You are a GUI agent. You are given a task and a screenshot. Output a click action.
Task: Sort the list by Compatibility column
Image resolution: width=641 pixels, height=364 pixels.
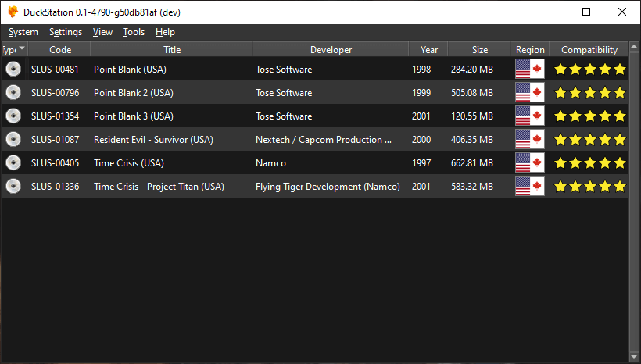point(589,49)
